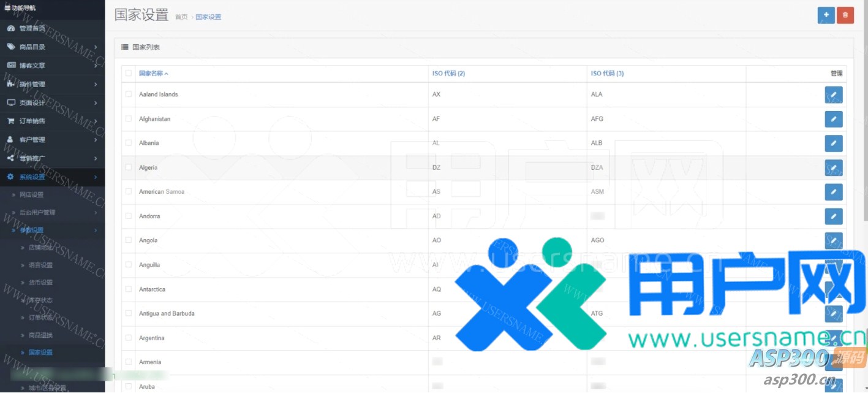Open 管理首页 in the sidebar
This screenshot has width=868, height=393.
pos(32,28)
